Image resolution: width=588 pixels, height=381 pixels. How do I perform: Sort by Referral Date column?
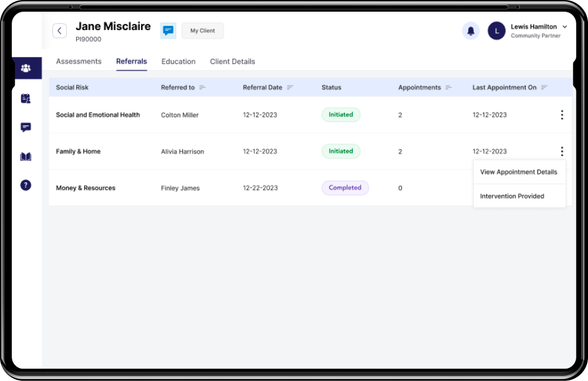pos(290,88)
